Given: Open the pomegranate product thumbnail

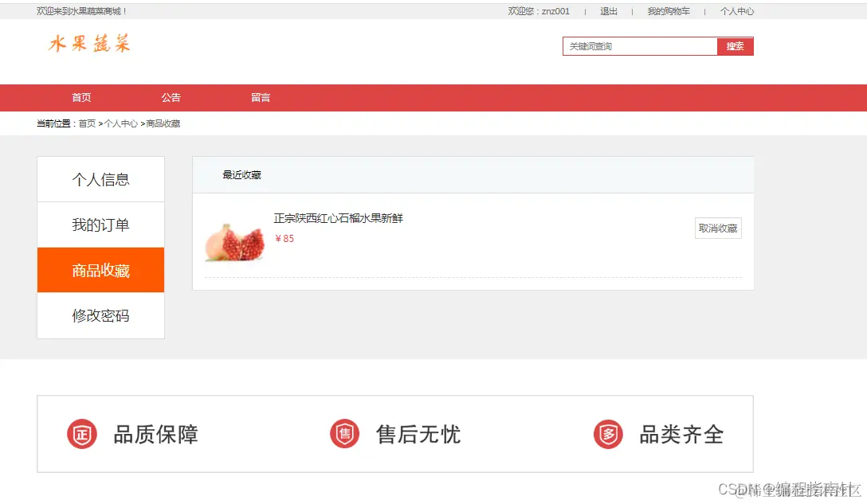Looking at the screenshot, I should pos(234,241).
